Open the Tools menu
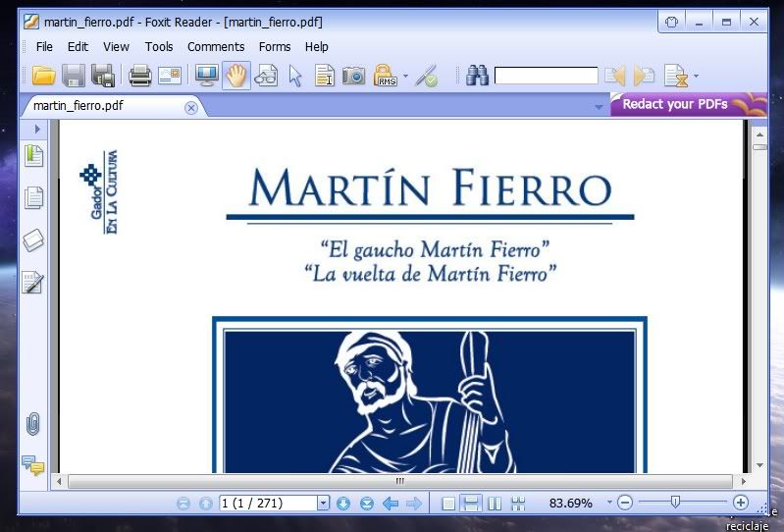The height and width of the screenshot is (532, 784). pyautogui.click(x=159, y=46)
